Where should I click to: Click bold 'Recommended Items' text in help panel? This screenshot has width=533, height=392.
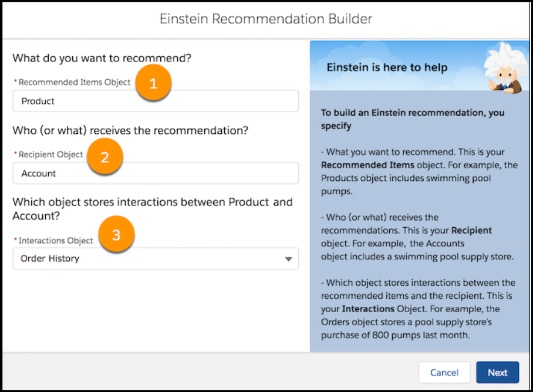pyautogui.click(x=367, y=165)
